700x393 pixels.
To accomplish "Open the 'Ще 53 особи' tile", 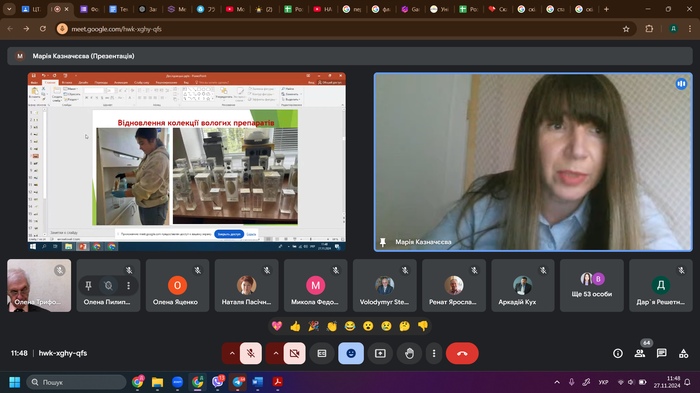I will tap(592, 285).
